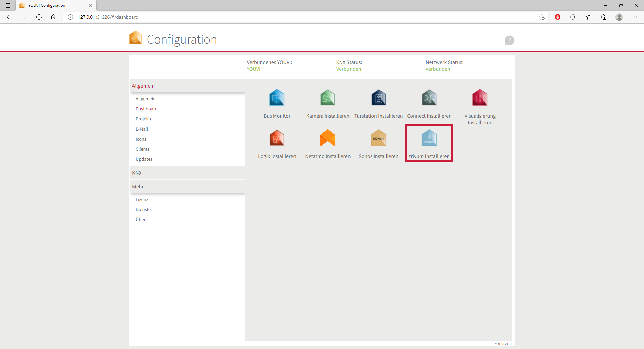Click the Logik Installieren icon
Screen dimensions: 644x349
pyautogui.click(x=277, y=138)
